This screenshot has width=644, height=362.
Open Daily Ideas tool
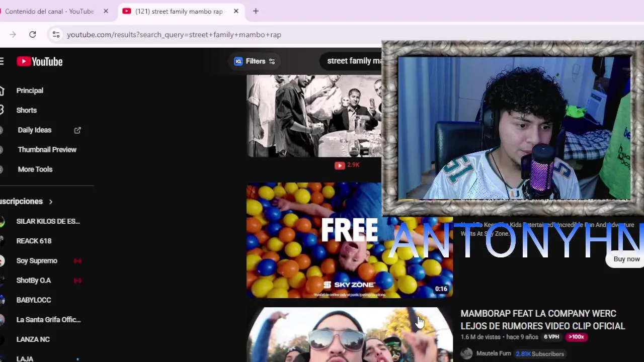coord(35,130)
